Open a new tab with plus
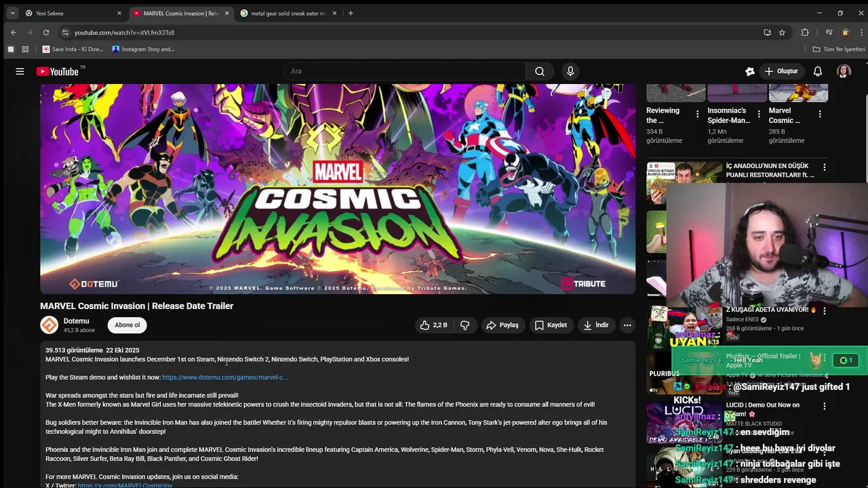The image size is (868, 488). pos(351,13)
